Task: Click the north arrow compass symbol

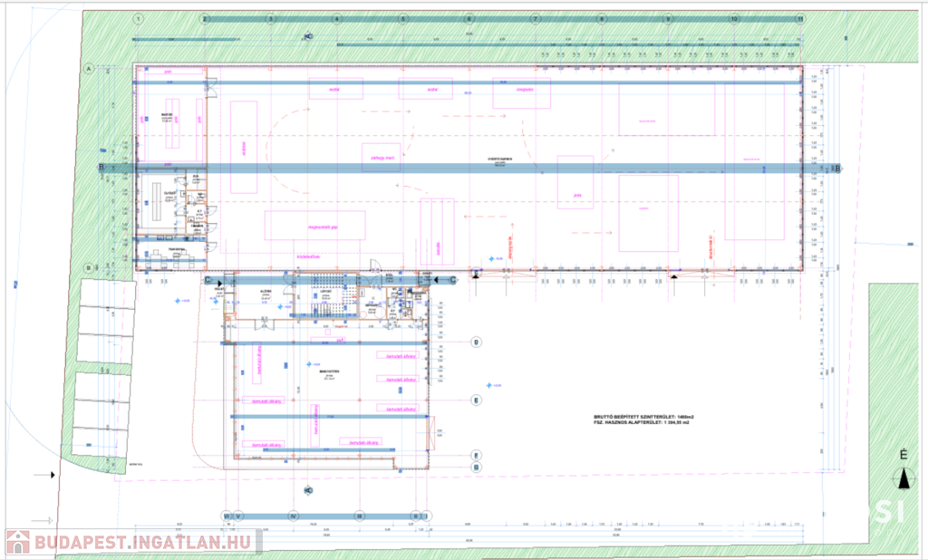Action: [x=903, y=478]
